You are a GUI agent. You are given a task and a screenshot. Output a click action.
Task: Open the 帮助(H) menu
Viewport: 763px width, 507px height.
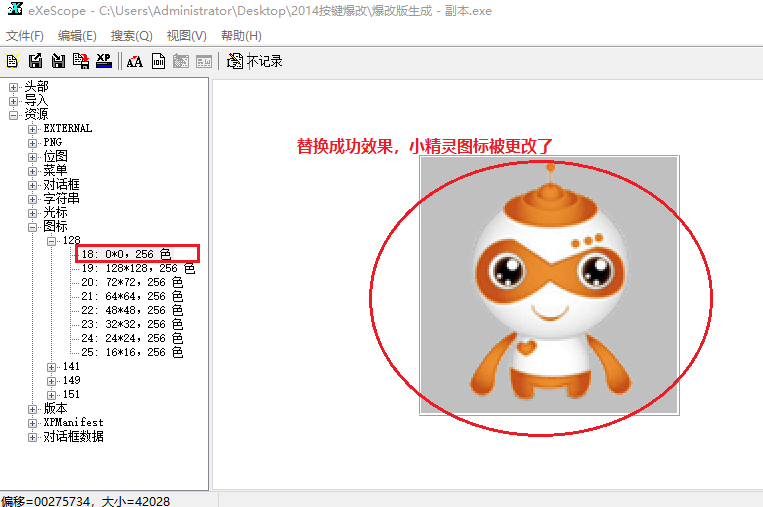[x=240, y=35]
